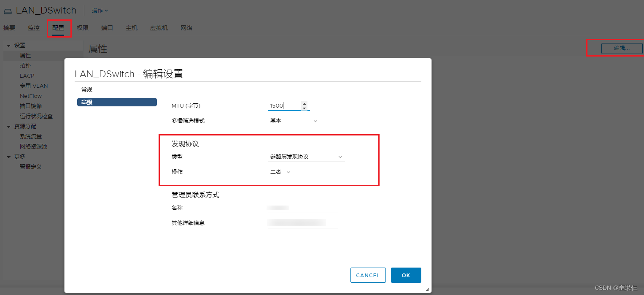
Task: Open the 端口 tab
Action: point(107,28)
